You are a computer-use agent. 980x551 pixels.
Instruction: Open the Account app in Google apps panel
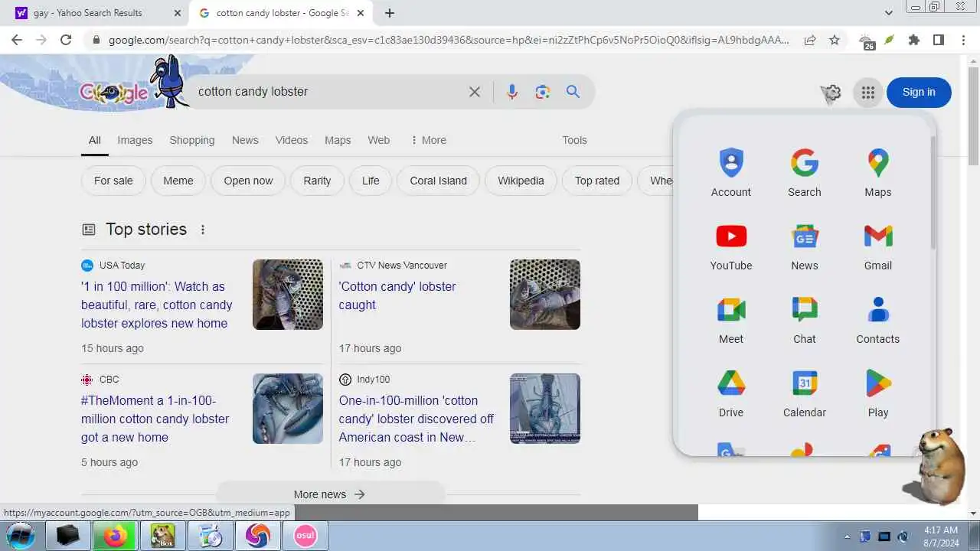730,174
